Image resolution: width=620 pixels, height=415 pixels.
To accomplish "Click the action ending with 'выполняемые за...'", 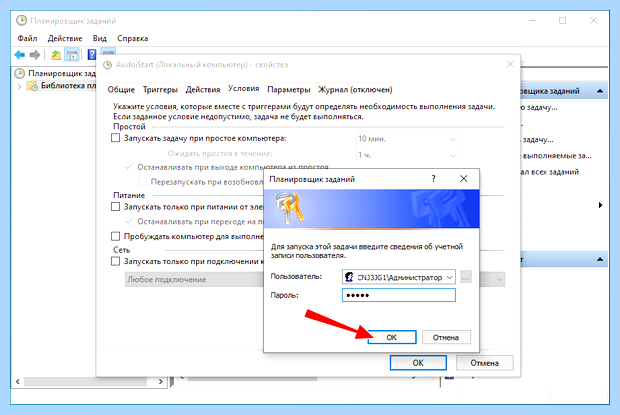I will [556, 156].
